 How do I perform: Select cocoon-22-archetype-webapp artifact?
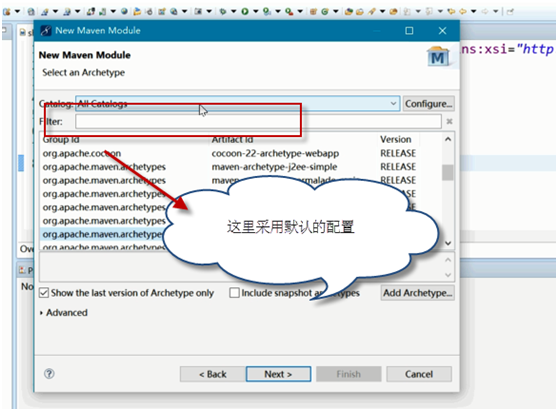(275, 153)
